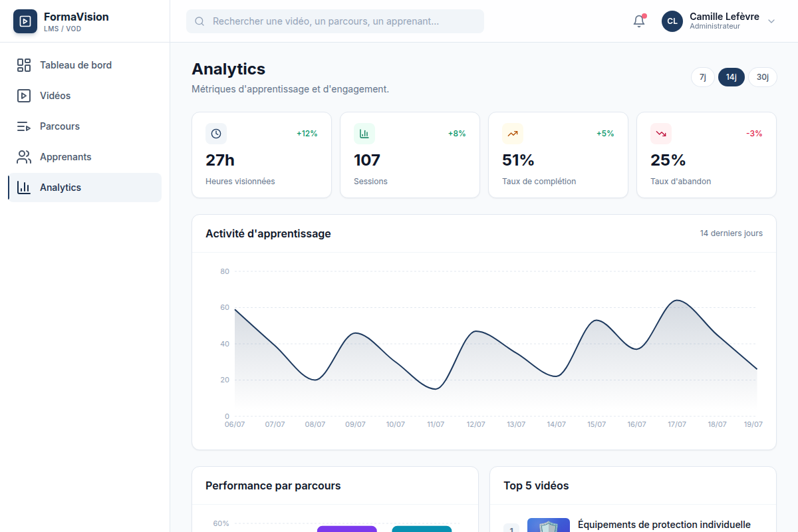Click the bar chart icon on Sessions card
The width and height of the screenshot is (798, 532).
[364, 134]
